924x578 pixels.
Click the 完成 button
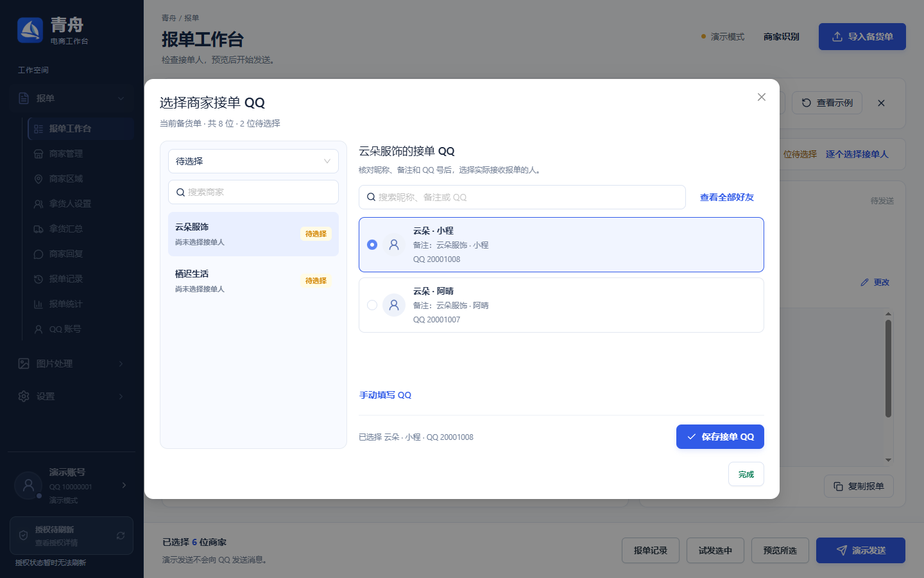(746, 474)
